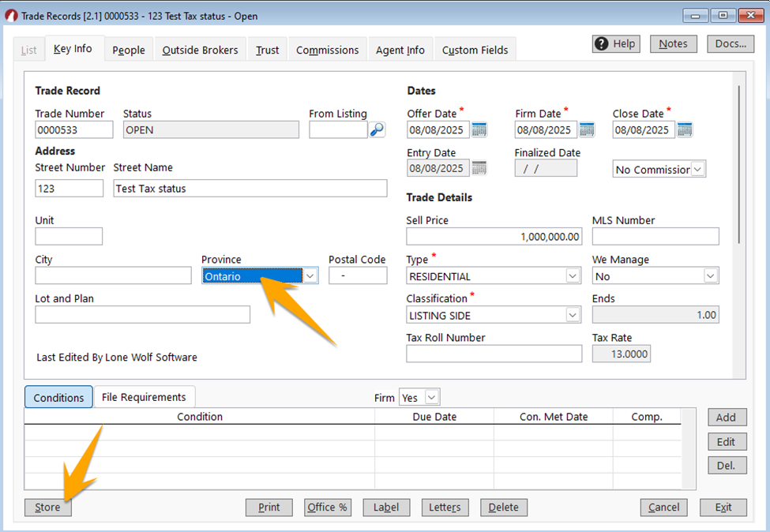Screen dimensions: 770x532
Task: Open trade documents via Docs button
Action: click(730, 43)
